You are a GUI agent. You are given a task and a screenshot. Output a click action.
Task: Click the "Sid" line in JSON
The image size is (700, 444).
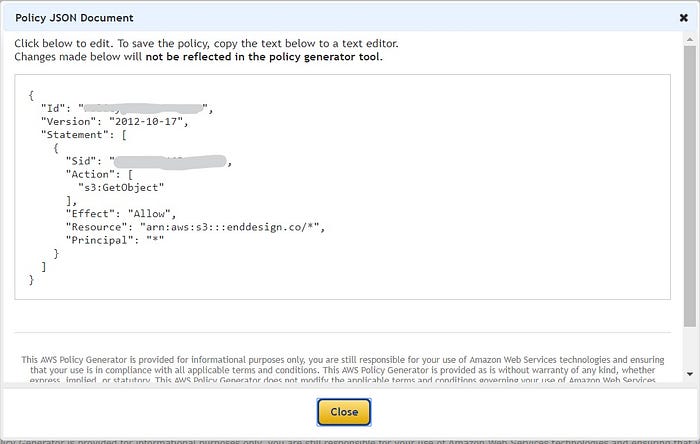(149, 161)
